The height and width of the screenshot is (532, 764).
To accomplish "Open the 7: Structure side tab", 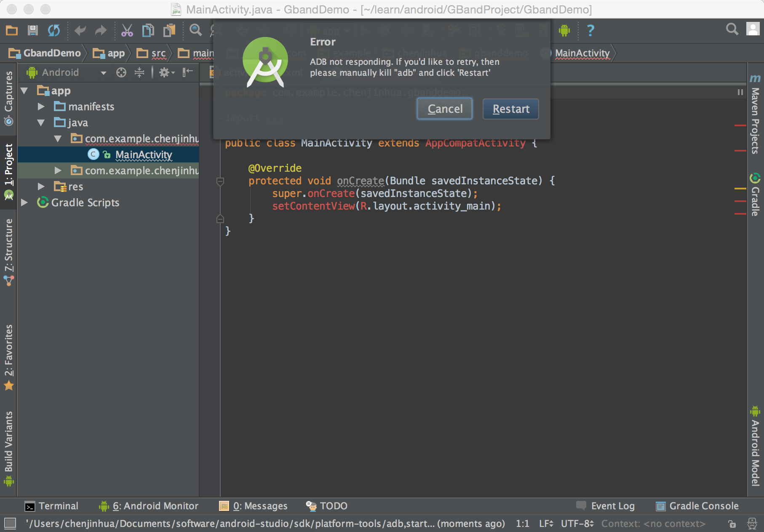I will pos(8,252).
